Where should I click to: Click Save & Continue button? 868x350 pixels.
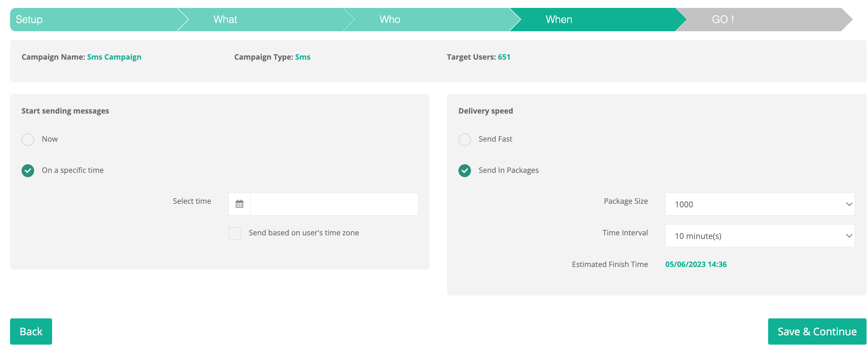click(817, 331)
